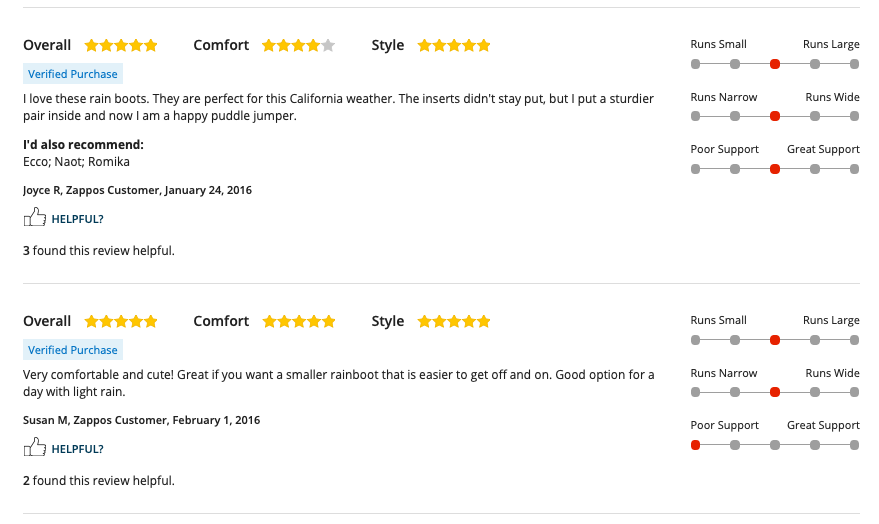This screenshot has height=524, width=879.
Task: Click thumbs-up icon on Joyce R's review
Action: point(35,217)
